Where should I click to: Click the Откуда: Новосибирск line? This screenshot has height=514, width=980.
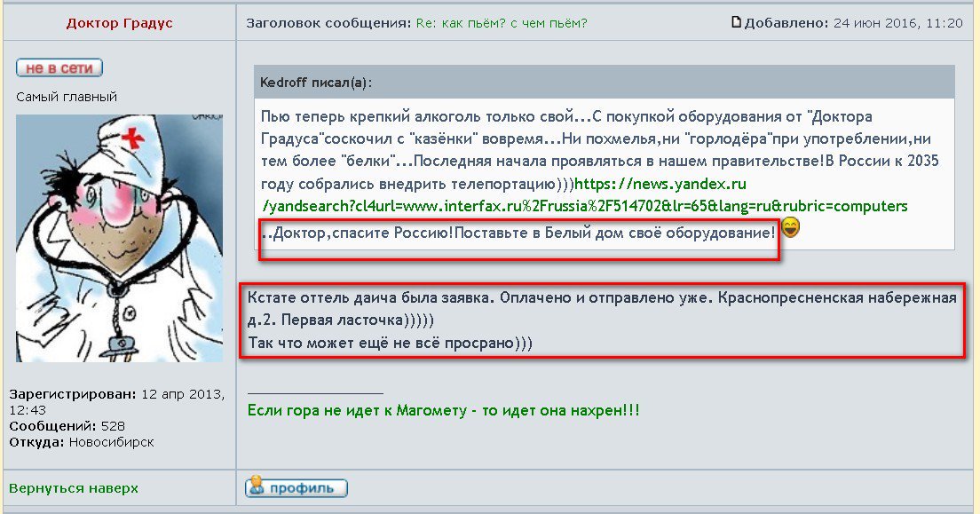point(82,442)
